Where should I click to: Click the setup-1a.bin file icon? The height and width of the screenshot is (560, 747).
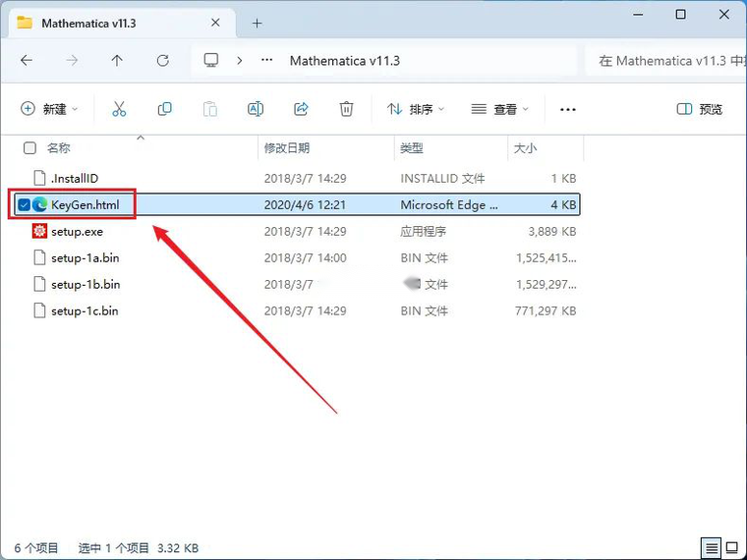[39, 257]
